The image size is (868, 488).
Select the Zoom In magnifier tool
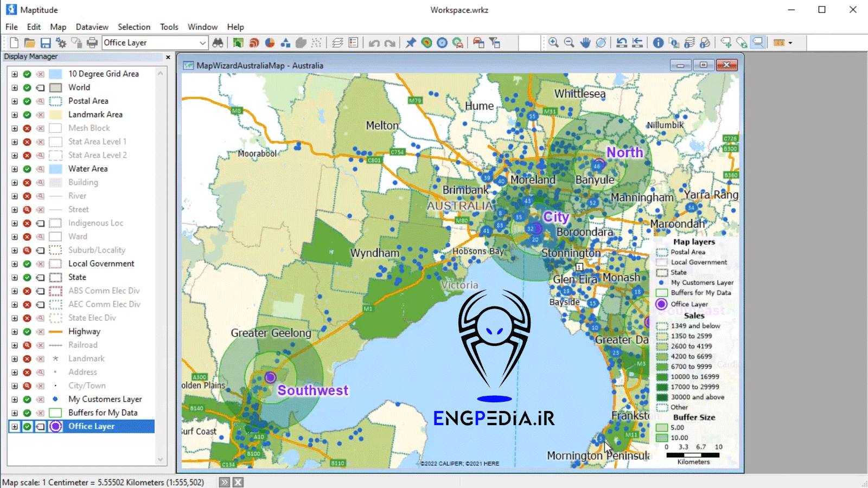click(553, 43)
